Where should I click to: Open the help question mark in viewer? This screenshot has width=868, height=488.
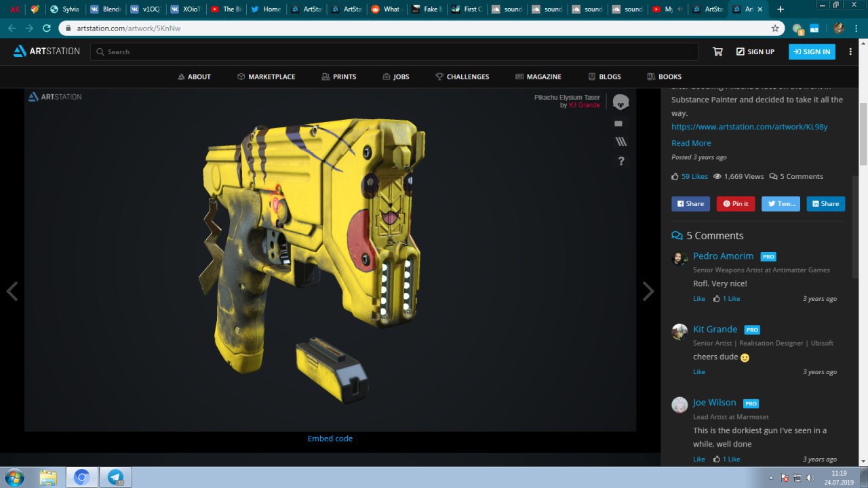pyautogui.click(x=620, y=161)
